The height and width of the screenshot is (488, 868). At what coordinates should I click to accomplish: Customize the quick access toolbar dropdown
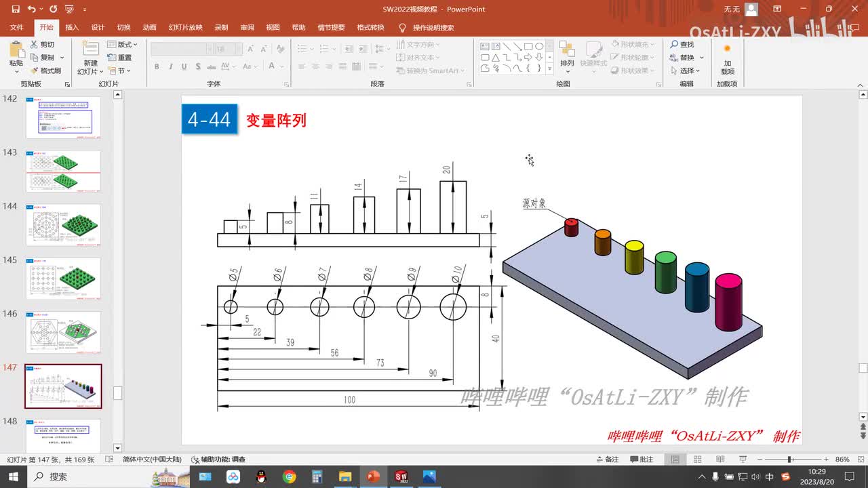[85, 9]
